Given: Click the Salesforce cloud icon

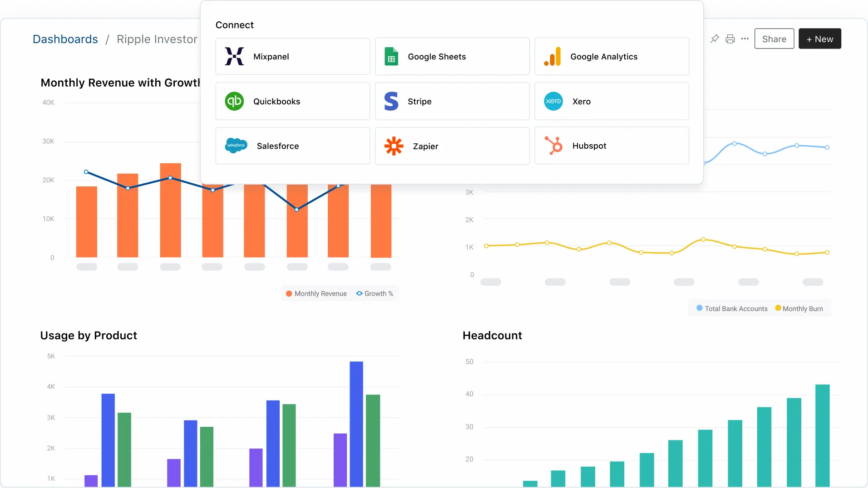Looking at the screenshot, I should (236, 146).
